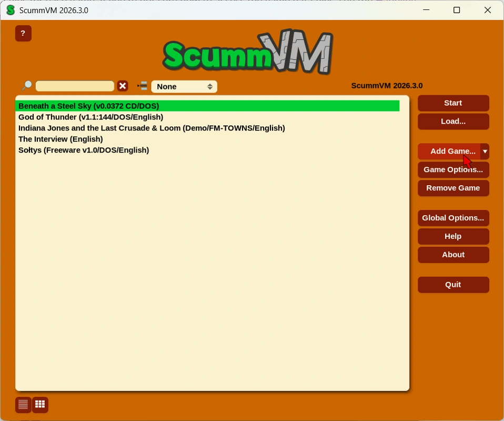The width and height of the screenshot is (504, 421).
Task: Click the Help button
Action: point(453,236)
